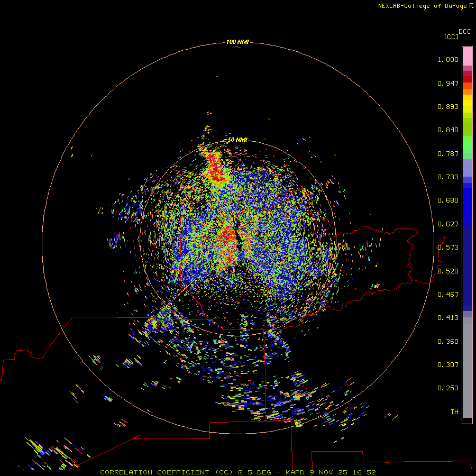Screen dimensions: 476x476
Task: Click the red echo cluster at radar center
Action: click(227, 234)
